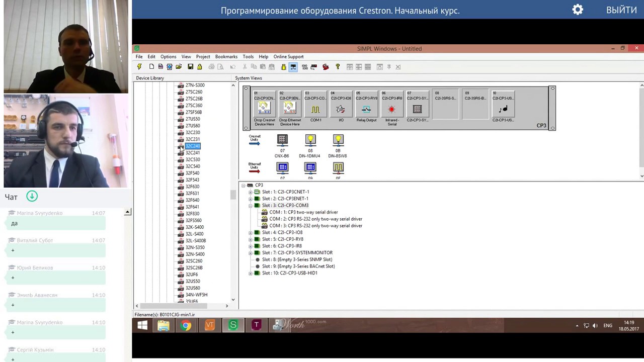The image size is (644, 362).
Task: Create a new program with the blank page icon
Action: (x=151, y=67)
